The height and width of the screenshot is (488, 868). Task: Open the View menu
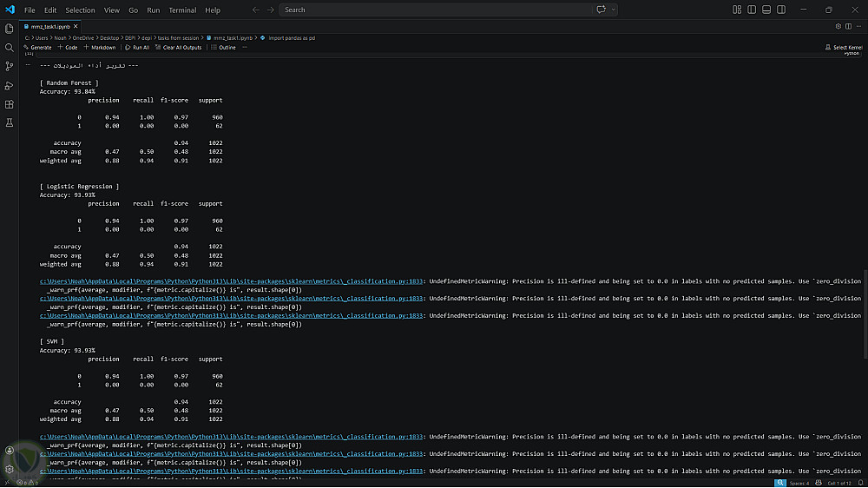[x=112, y=10]
